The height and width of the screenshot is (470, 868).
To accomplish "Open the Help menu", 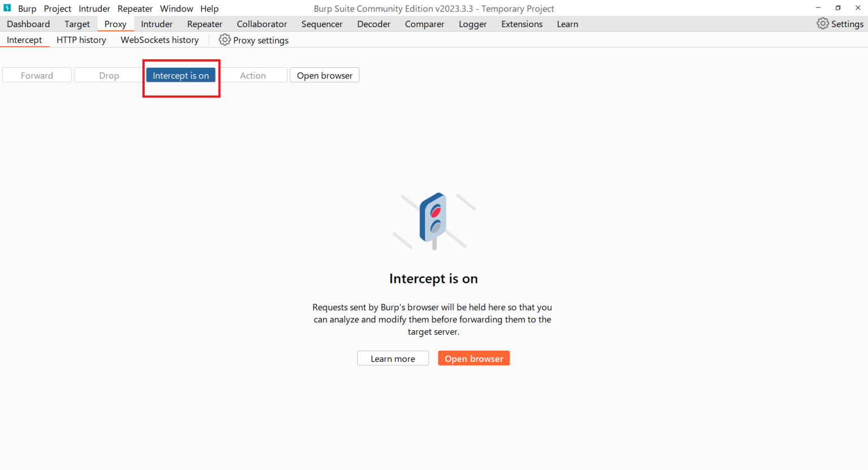I will tap(209, 8).
